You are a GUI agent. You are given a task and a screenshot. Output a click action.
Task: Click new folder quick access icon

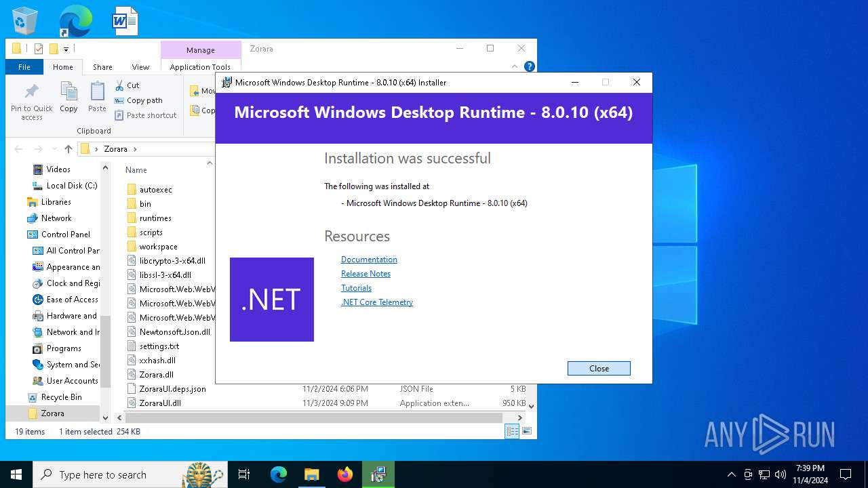click(54, 49)
